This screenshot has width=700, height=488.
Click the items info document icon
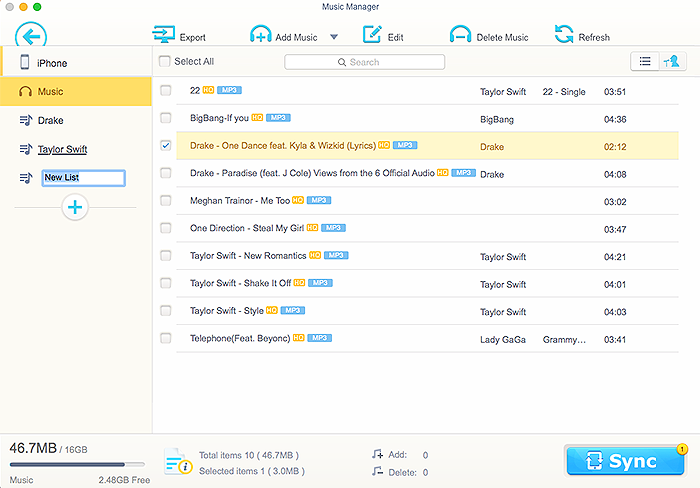178,461
